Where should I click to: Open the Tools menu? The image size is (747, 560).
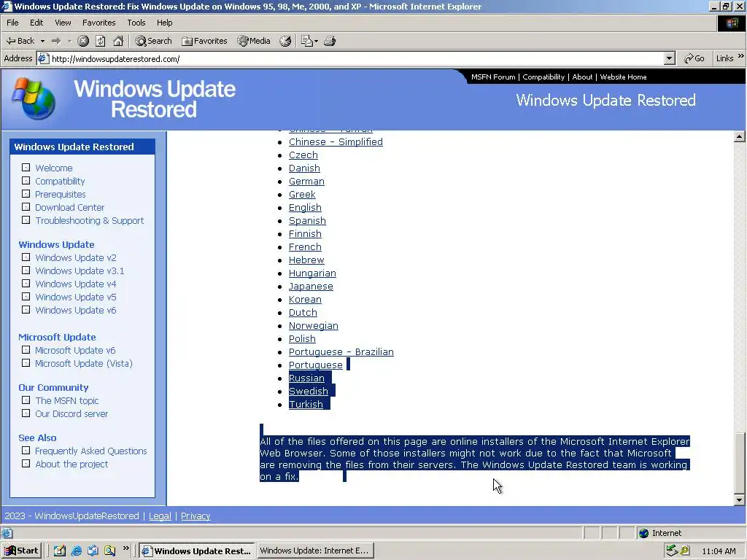(x=136, y=23)
